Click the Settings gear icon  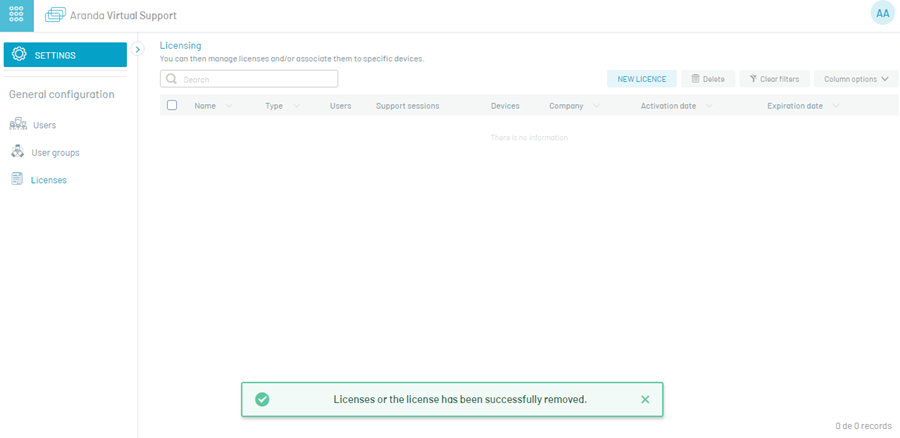pos(19,55)
